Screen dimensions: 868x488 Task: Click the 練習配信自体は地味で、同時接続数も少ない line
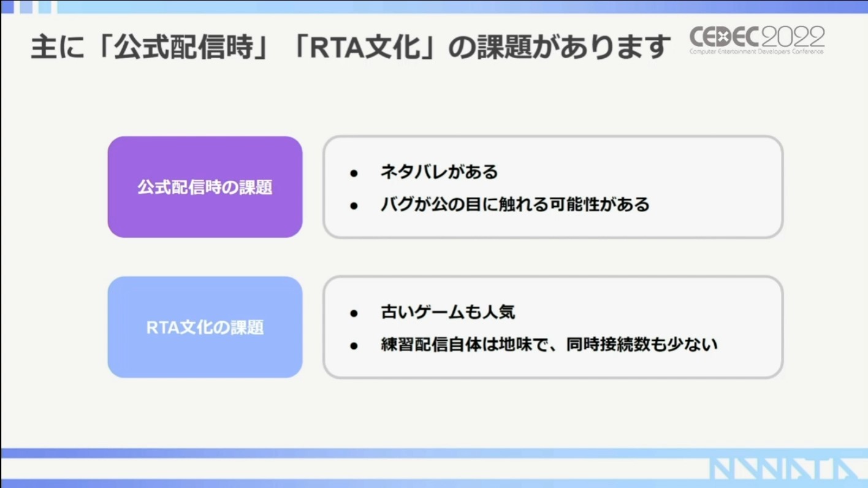pos(549,345)
